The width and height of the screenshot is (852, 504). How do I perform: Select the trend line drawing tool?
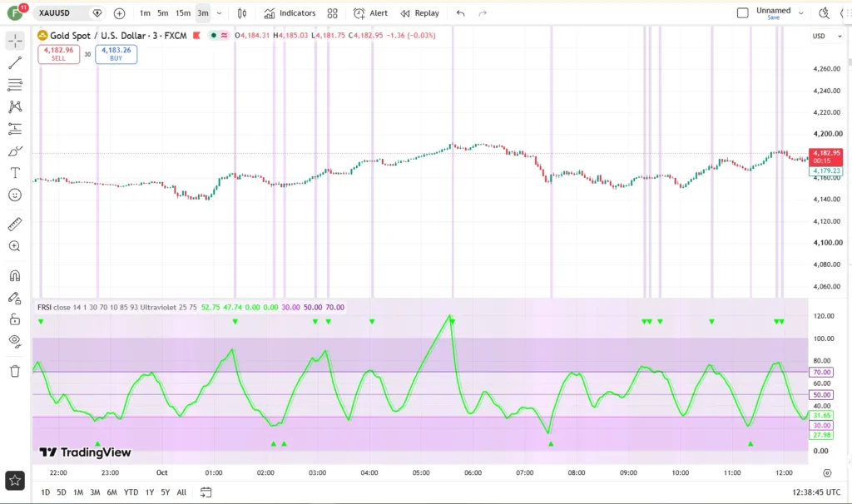click(15, 62)
